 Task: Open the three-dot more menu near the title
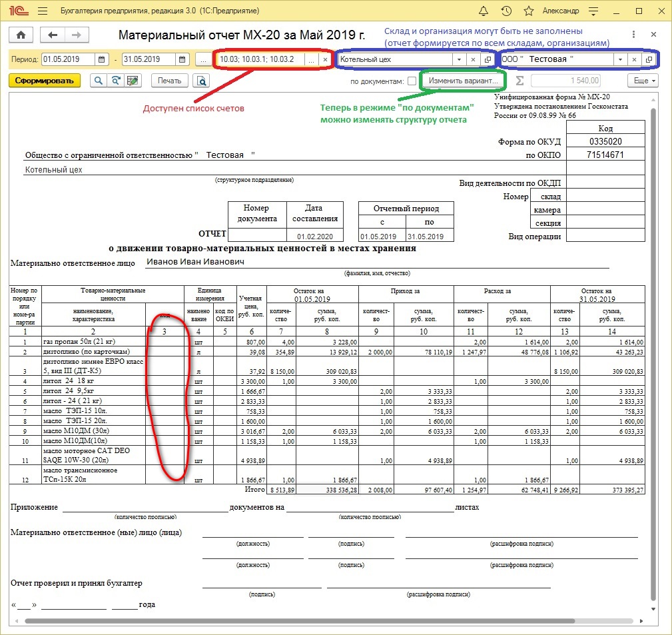[633, 34]
